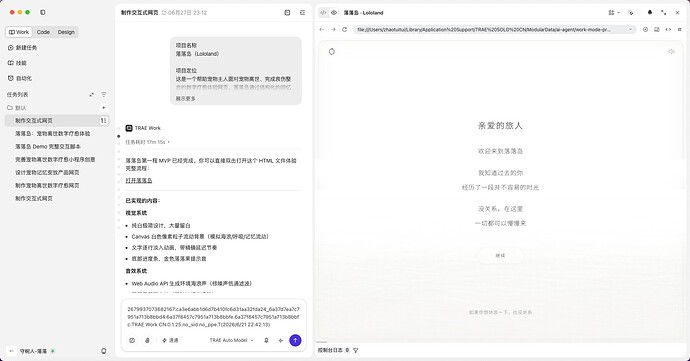Select the 落落岛 - Lololand preview tab title

(x=363, y=13)
